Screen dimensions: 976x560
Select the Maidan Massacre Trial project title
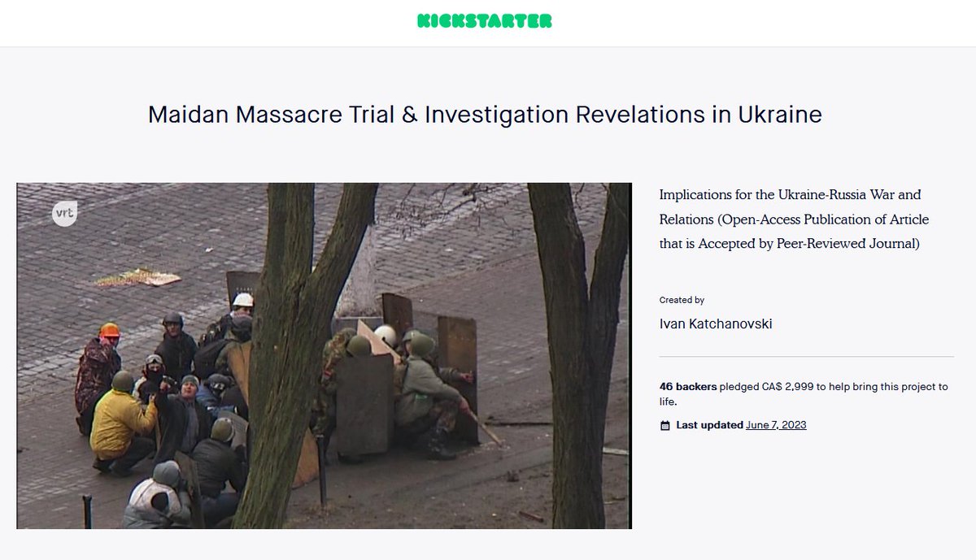pos(485,115)
